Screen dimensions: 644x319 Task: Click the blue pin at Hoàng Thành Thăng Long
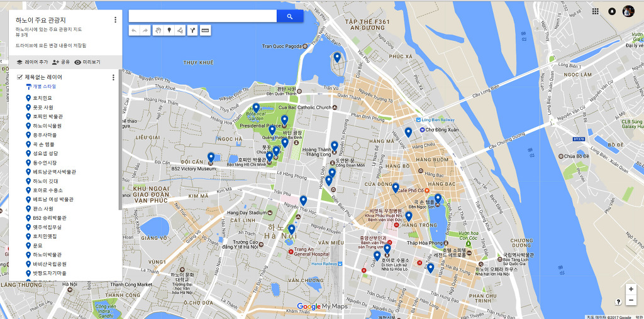point(335,146)
